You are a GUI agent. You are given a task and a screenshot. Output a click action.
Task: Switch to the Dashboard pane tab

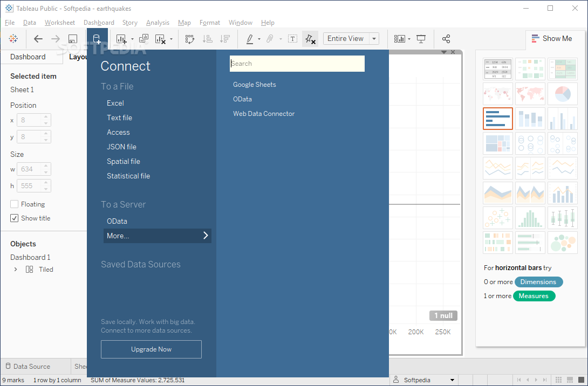coord(28,57)
